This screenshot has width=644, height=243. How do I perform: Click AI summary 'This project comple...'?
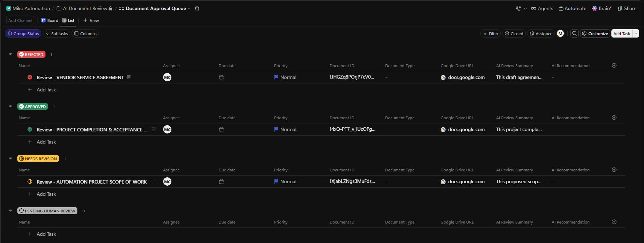(519, 129)
